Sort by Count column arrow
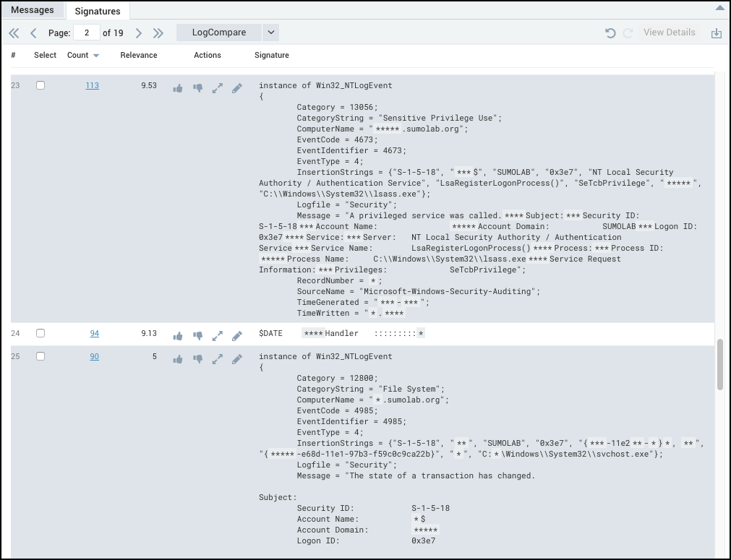731x560 pixels. coord(96,56)
